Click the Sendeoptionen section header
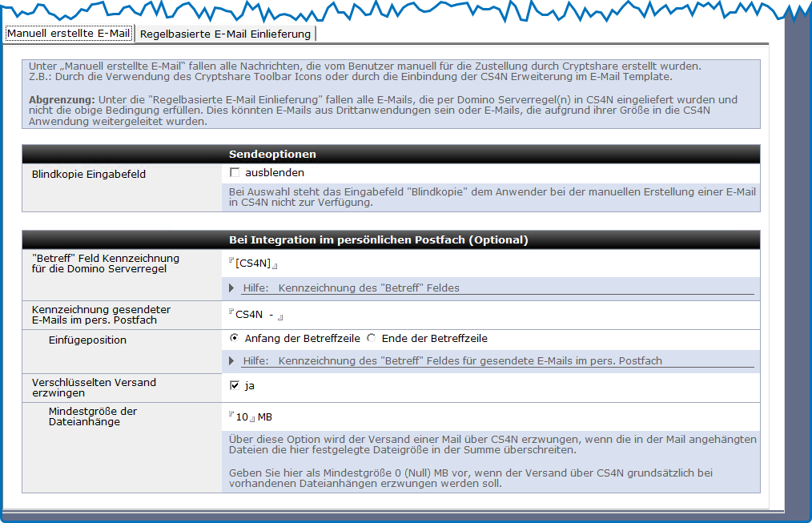Viewport: 812px width, 523px height. [272, 154]
